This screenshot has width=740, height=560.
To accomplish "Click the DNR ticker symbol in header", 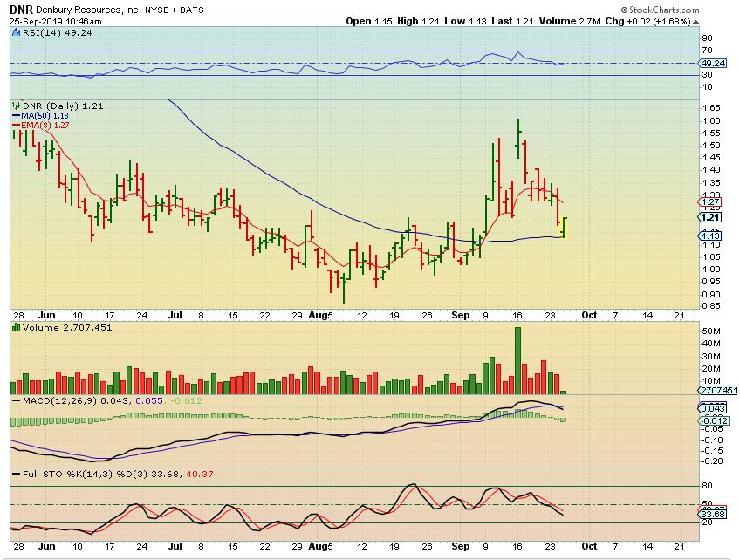I will click(21, 10).
